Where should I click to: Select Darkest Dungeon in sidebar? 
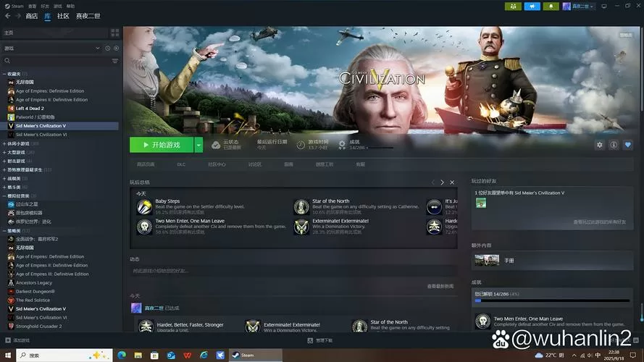pos(35,291)
